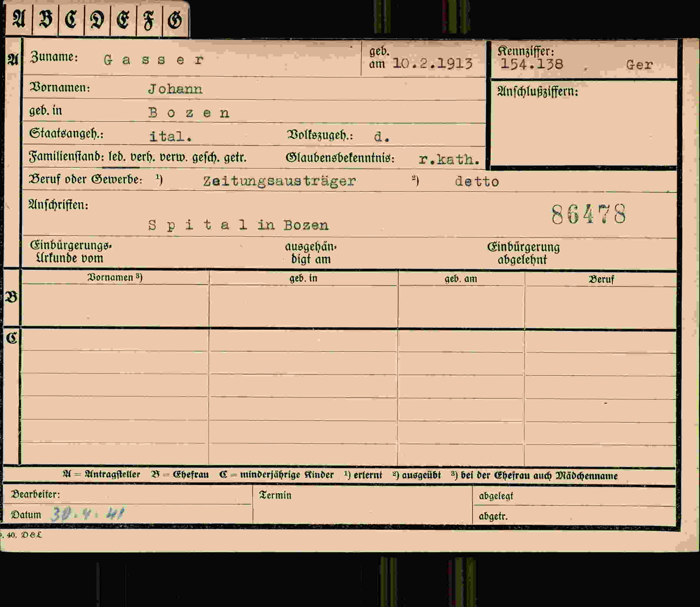This screenshot has width=700, height=607.
Task: Click the Zuname field value Gasser
Action: click(154, 60)
